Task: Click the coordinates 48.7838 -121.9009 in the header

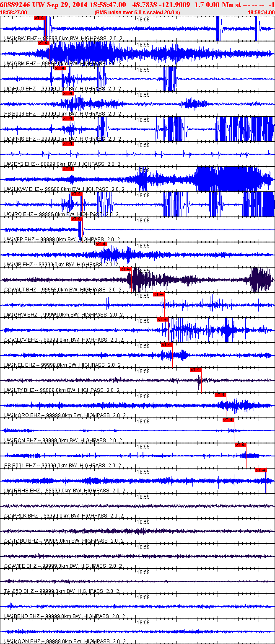Action: point(161,5)
